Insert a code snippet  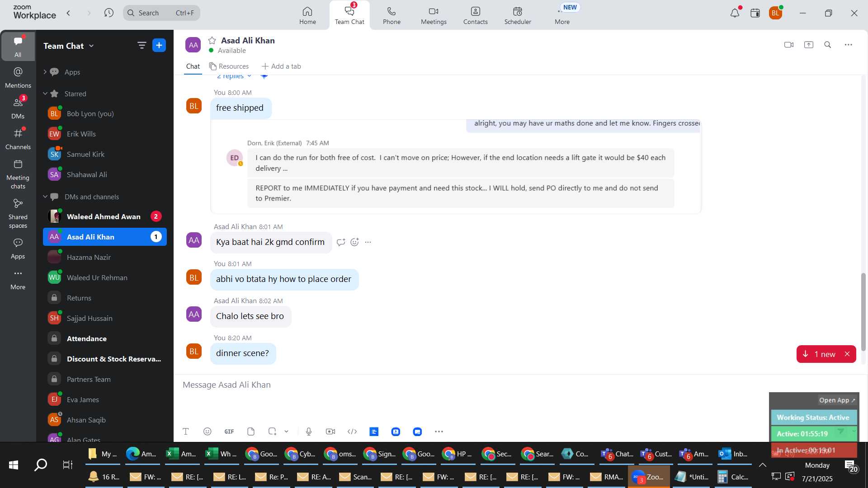coord(352,432)
